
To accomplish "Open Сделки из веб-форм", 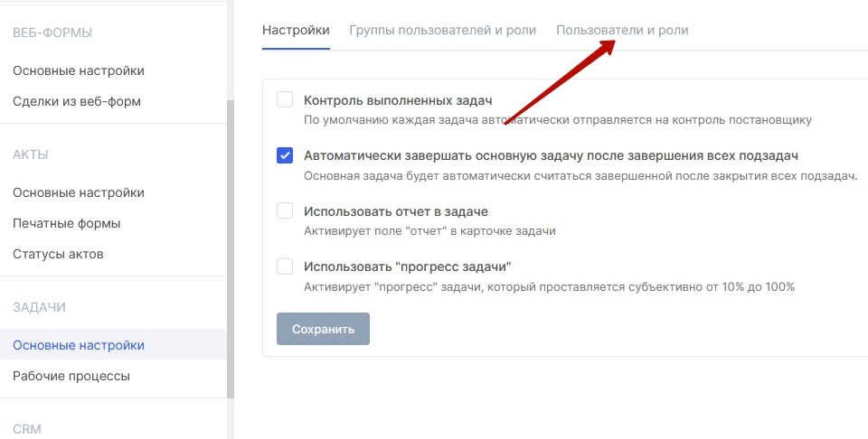I will tap(77, 101).
